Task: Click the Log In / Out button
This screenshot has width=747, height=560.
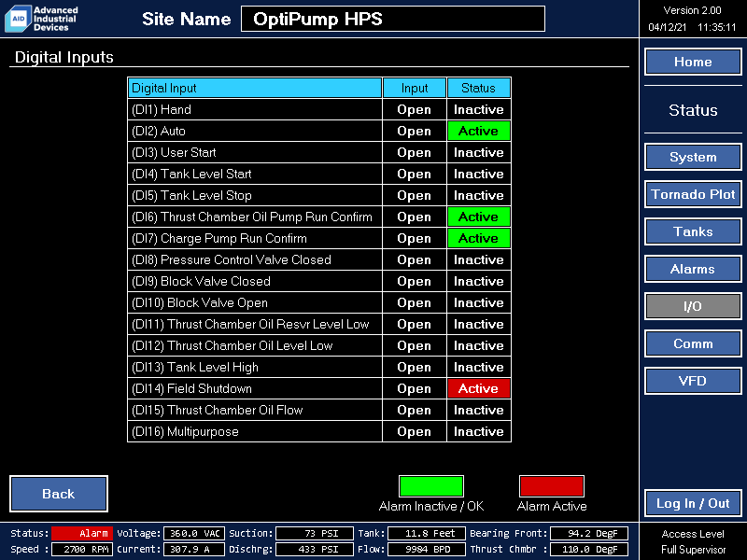Action: [x=693, y=503]
